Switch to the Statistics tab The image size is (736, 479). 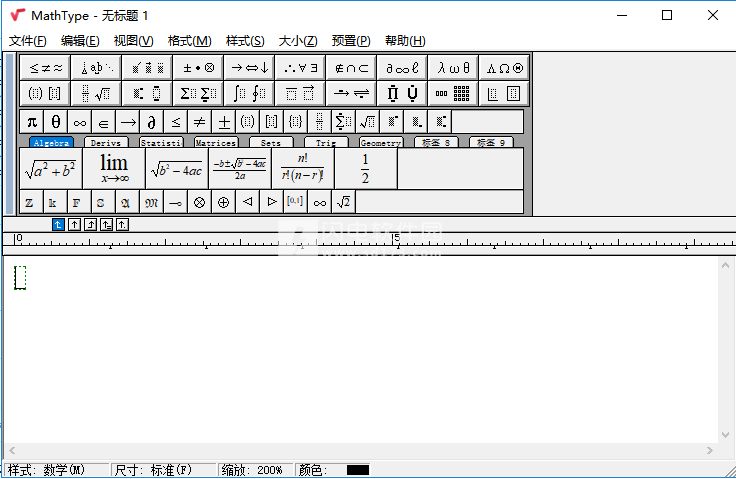161,142
